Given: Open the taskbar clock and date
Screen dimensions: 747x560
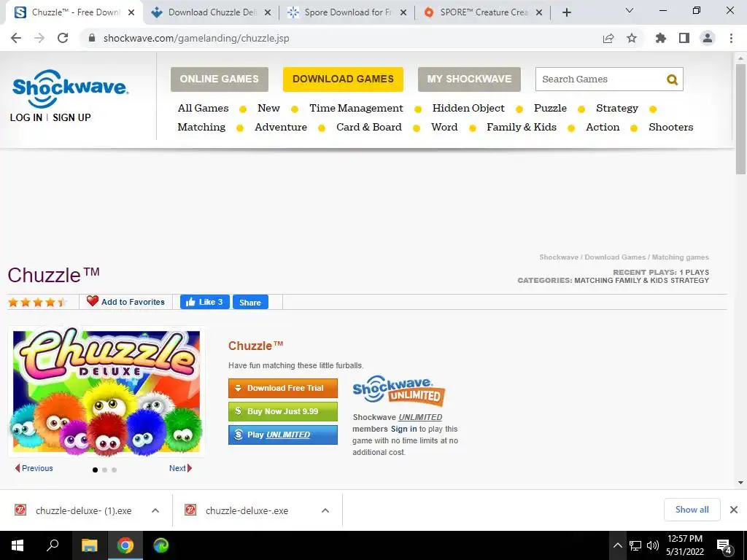Looking at the screenshot, I should click(x=684, y=545).
